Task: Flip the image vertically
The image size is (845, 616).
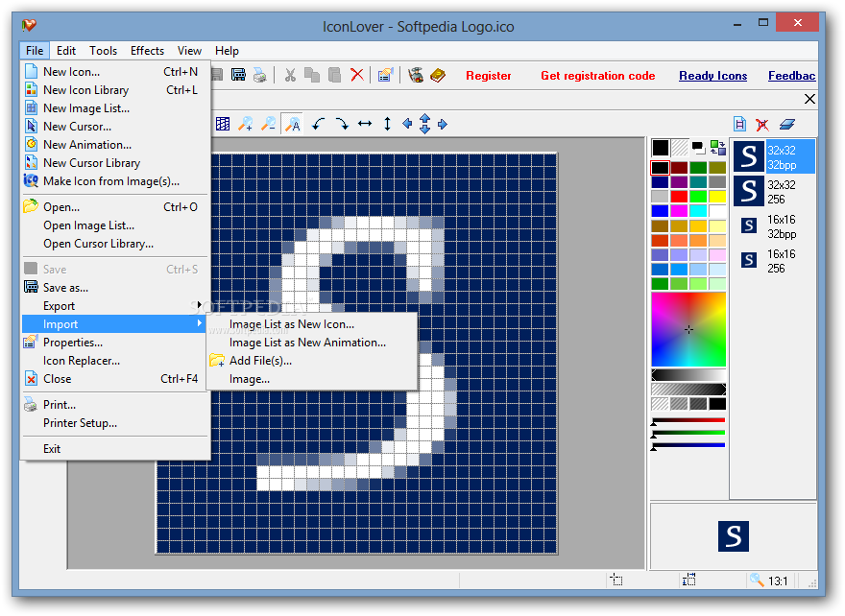Action: [387, 124]
